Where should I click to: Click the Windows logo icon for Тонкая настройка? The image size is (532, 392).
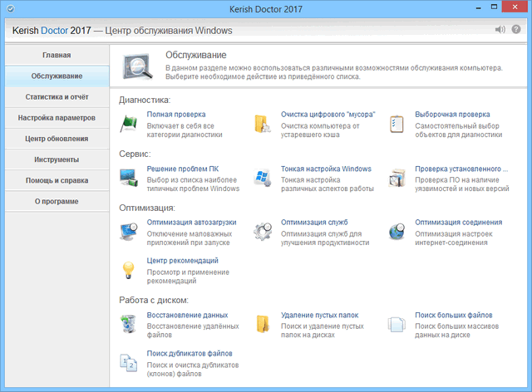264,177
